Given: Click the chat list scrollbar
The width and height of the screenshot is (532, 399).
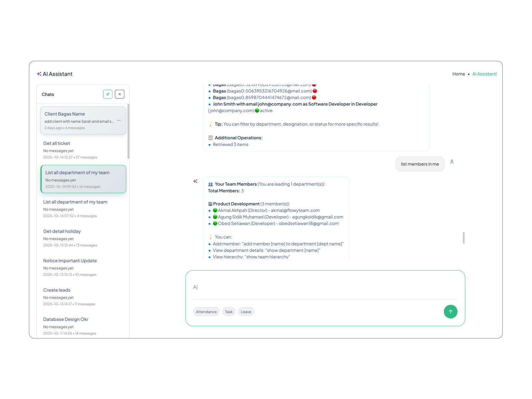Looking at the screenshot, I should tap(128, 131).
